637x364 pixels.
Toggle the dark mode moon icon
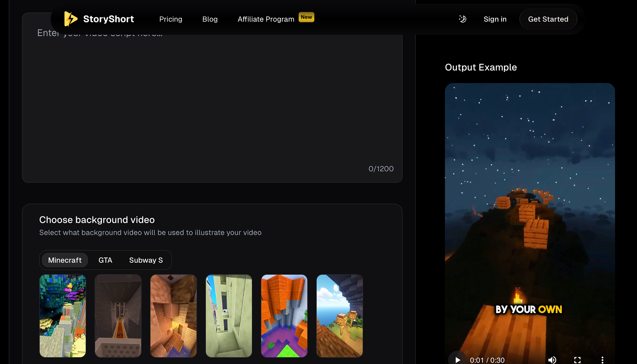462,19
